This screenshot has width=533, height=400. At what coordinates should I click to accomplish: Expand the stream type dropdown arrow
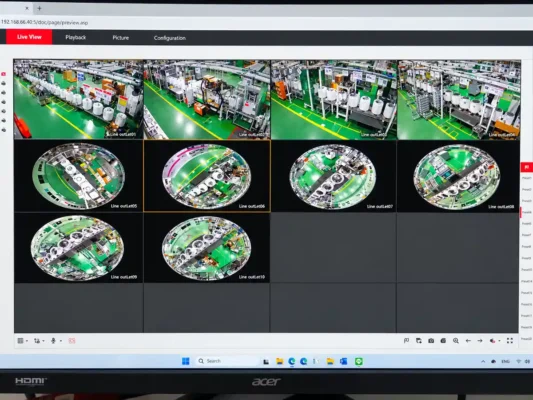pyautogui.click(x=43, y=341)
